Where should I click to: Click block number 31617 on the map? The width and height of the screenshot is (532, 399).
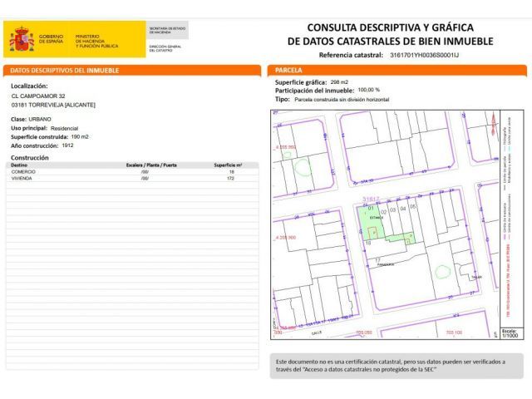click(370, 199)
